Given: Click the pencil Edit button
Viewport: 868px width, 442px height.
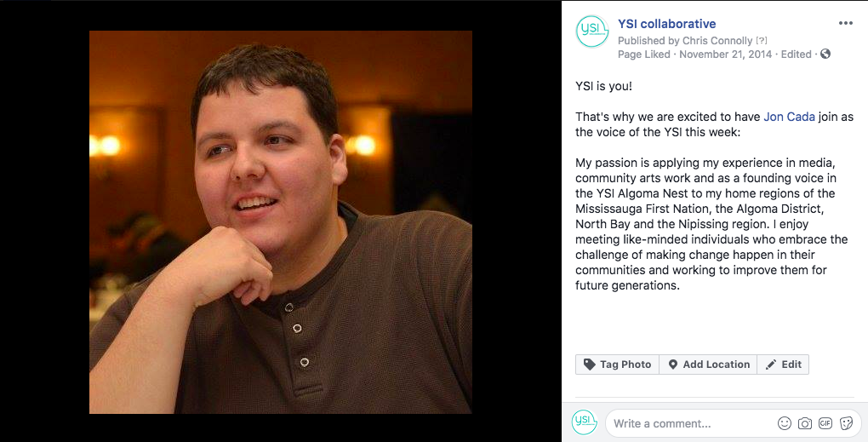Looking at the screenshot, I should (x=783, y=365).
